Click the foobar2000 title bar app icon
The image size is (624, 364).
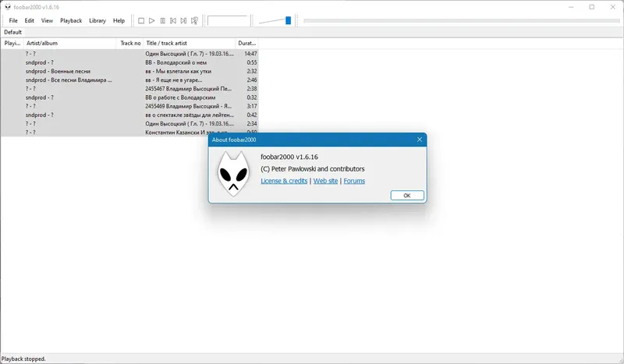tap(8, 7)
